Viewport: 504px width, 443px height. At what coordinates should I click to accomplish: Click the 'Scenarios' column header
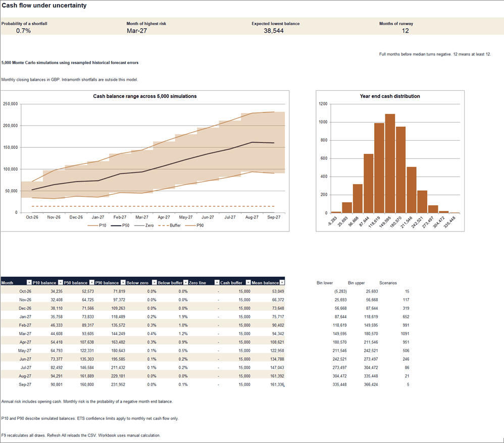(x=388, y=283)
